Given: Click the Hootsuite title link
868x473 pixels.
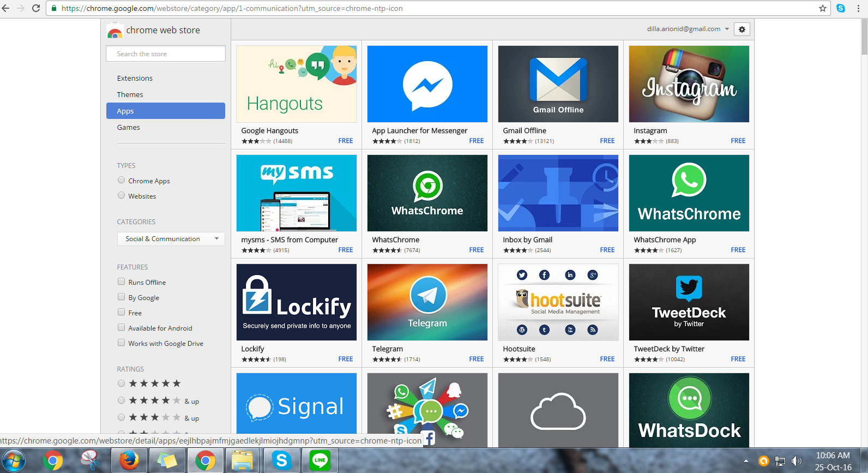Looking at the screenshot, I should click(519, 349).
